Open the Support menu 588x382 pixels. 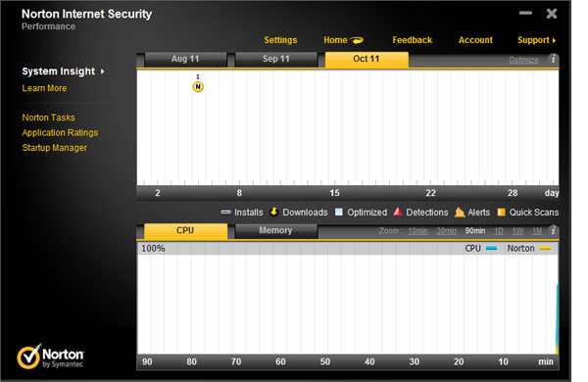[533, 40]
